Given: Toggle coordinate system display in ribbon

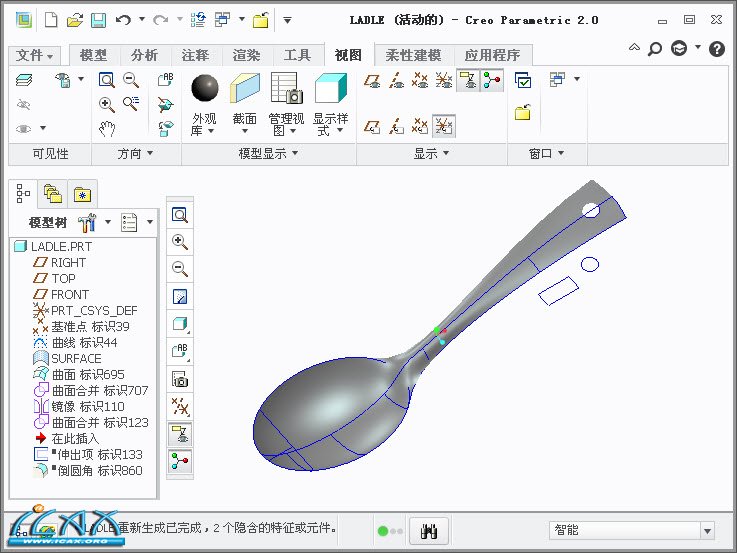Looking at the screenshot, I should pos(444,80).
